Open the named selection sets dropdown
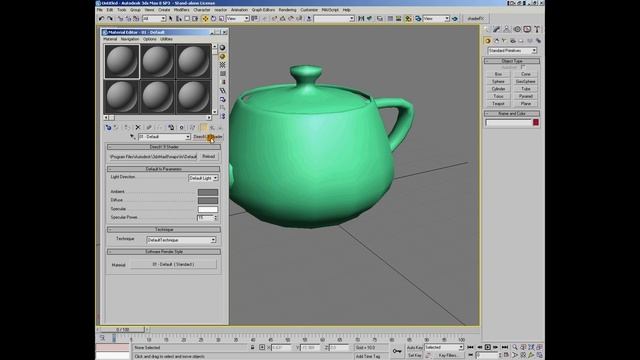The height and width of the screenshot is (360, 640). [334, 19]
